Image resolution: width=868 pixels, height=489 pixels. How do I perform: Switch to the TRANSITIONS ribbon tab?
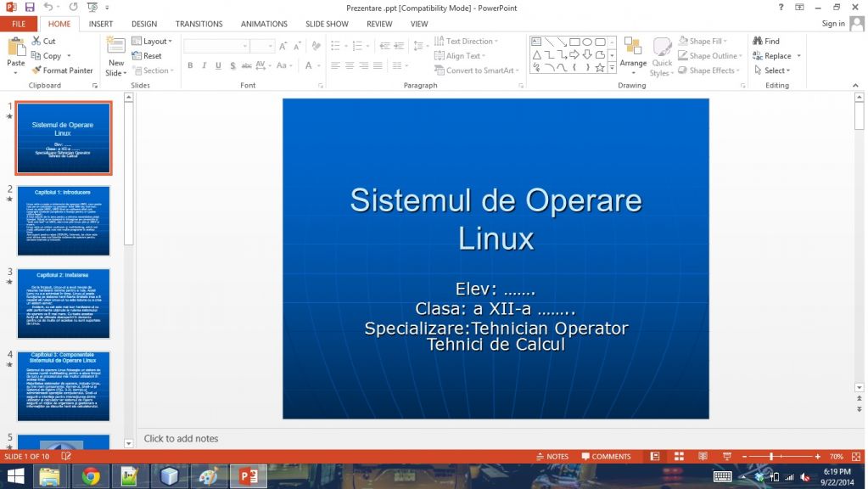click(199, 24)
